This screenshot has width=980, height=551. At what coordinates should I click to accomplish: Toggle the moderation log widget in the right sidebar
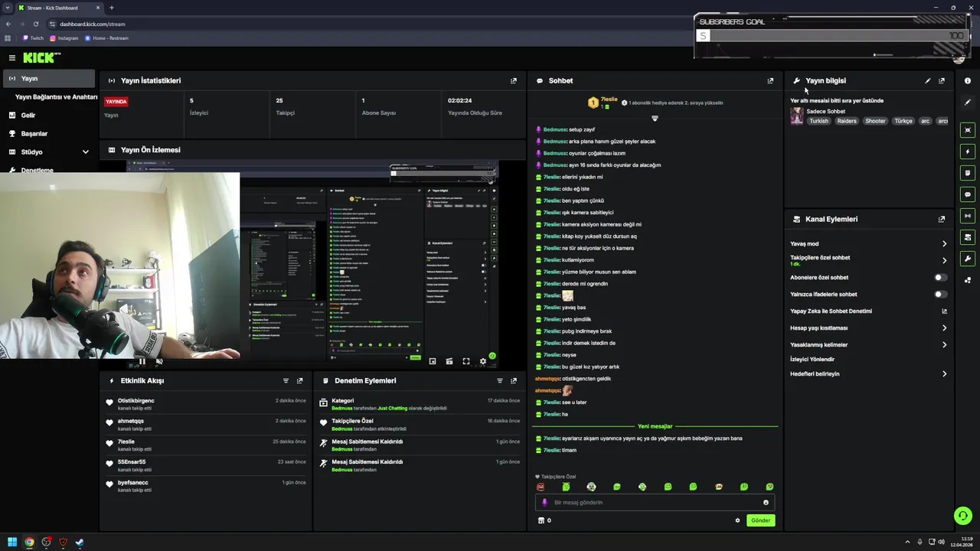tap(968, 173)
